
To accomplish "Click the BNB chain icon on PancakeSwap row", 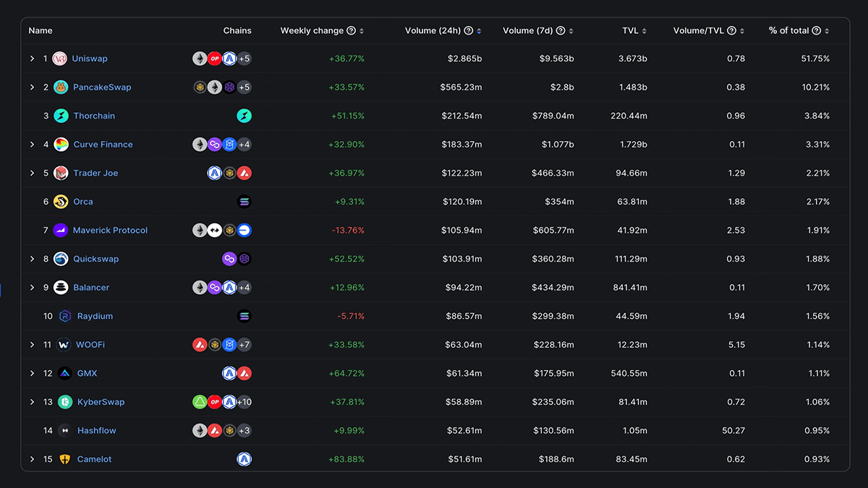I will point(200,87).
